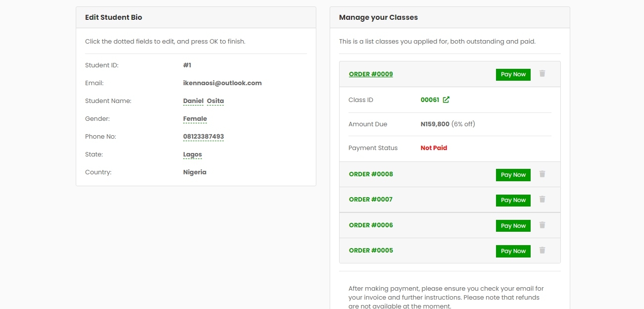Viewport: 644px width, 309px height.
Task: Delete order #0007 with trash icon
Action: pos(542,199)
